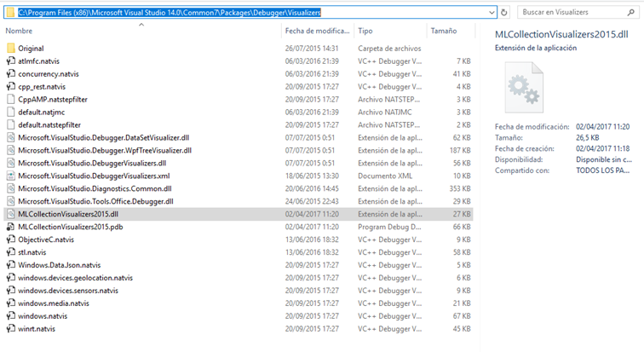Select the file ObjectiveC.natvis
Viewport: 644px width, 352px height.
[46, 239]
